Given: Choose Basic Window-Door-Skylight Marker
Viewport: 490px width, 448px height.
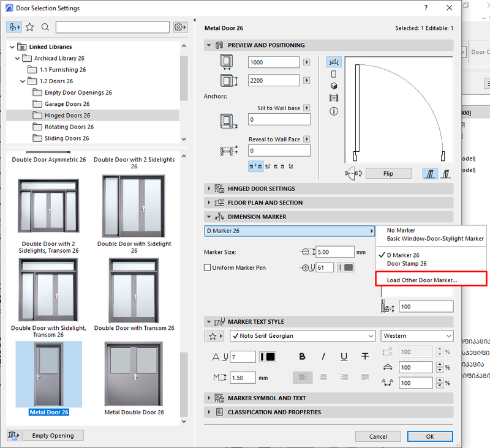Looking at the screenshot, I should pyautogui.click(x=435, y=239).
